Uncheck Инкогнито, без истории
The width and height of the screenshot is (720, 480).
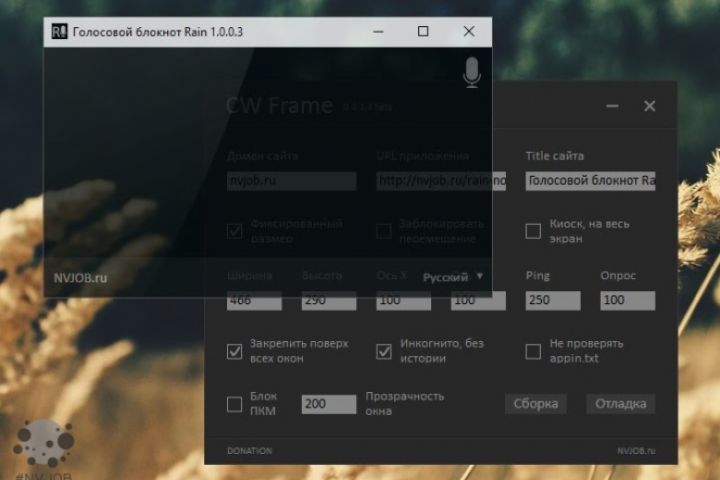(384, 351)
